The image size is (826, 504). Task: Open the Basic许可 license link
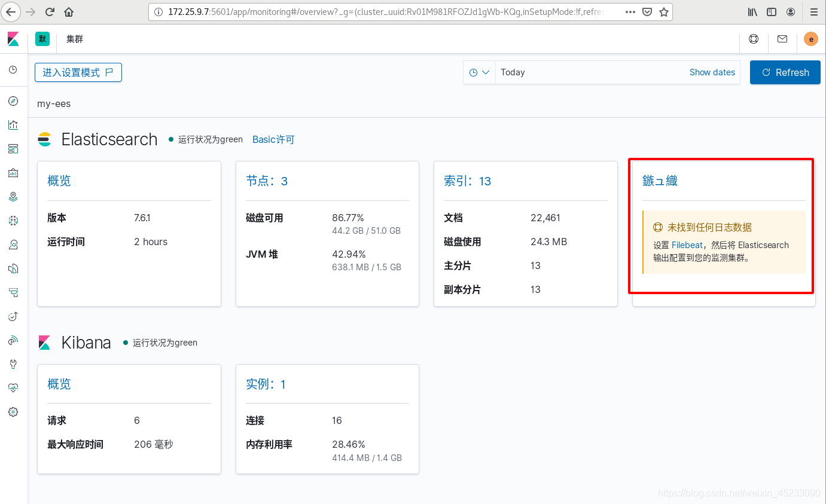click(x=273, y=139)
